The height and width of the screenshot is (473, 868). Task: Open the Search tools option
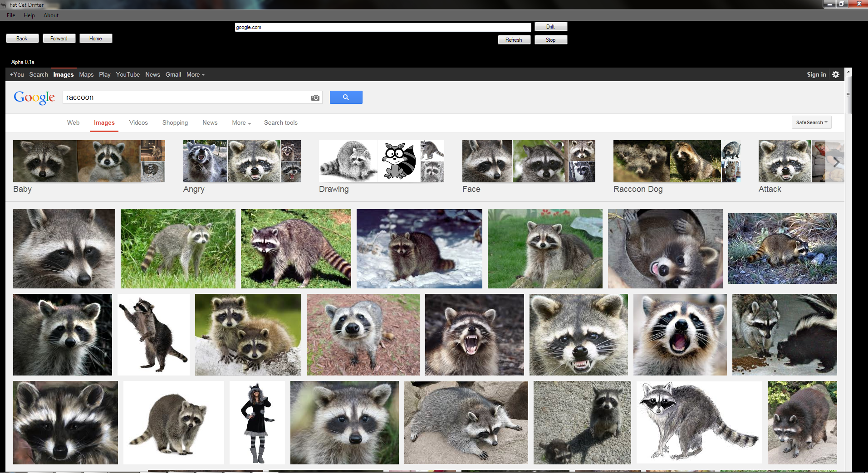tap(280, 123)
